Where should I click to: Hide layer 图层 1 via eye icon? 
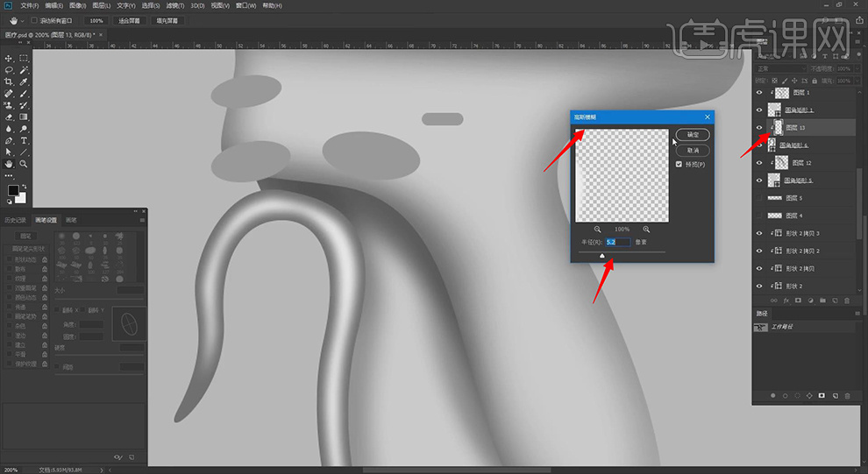[759, 93]
